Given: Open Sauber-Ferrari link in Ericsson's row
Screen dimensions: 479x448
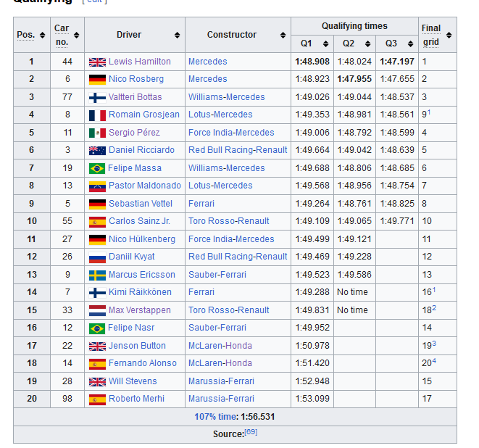Looking at the screenshot, I should tap(217, 275).
